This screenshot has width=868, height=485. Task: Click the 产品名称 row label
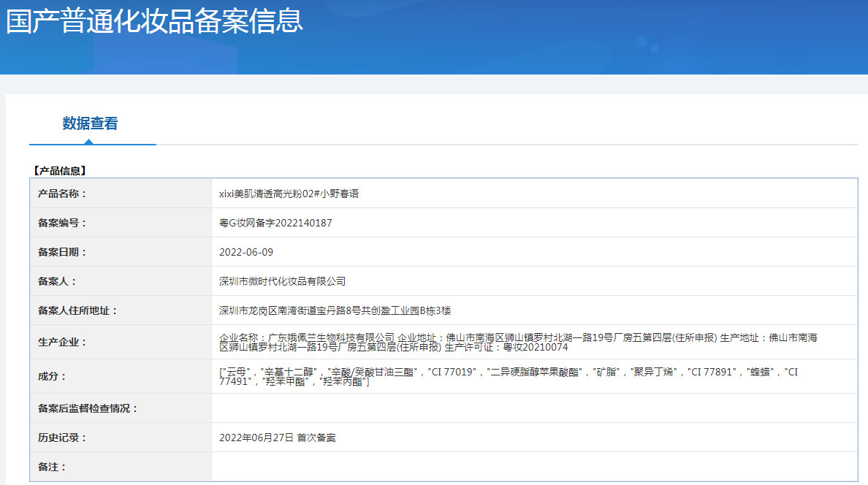point(62,194)
